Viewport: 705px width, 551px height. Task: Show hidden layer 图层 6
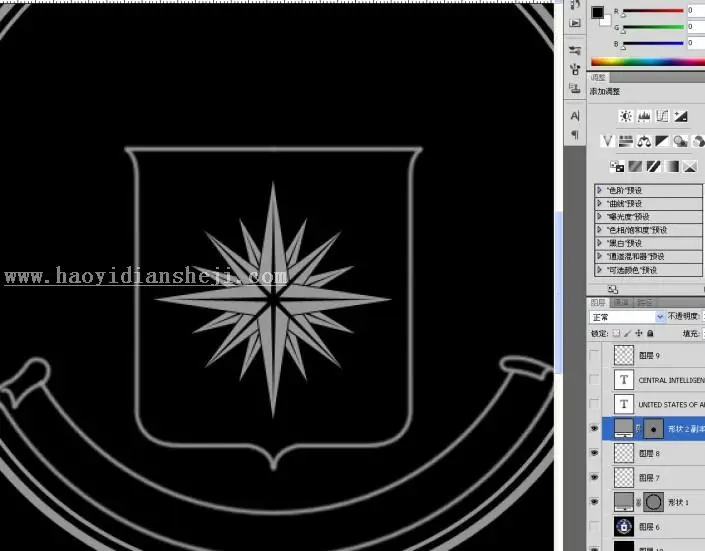pyautogui.click(x=594, y=526)
